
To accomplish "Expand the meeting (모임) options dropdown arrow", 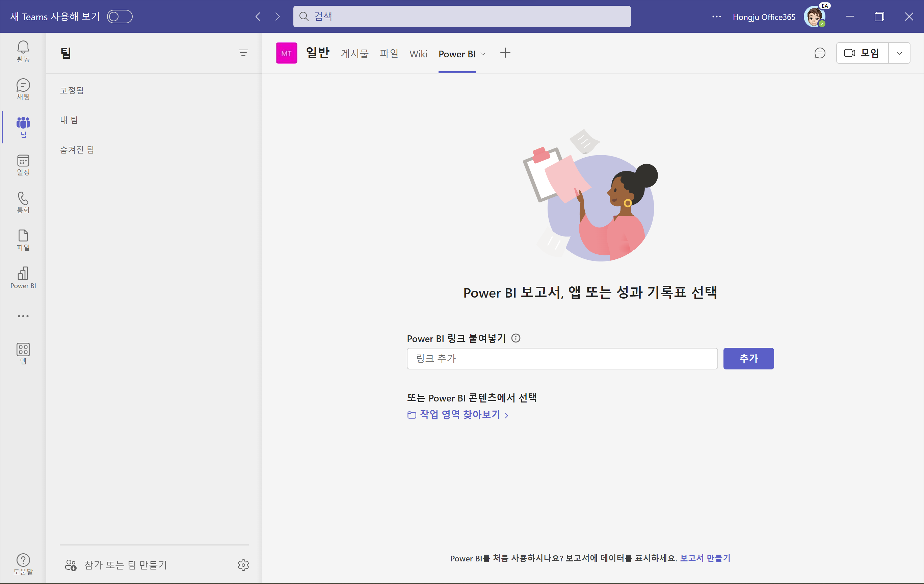I will pyautogui.click(x=899, y=53).
